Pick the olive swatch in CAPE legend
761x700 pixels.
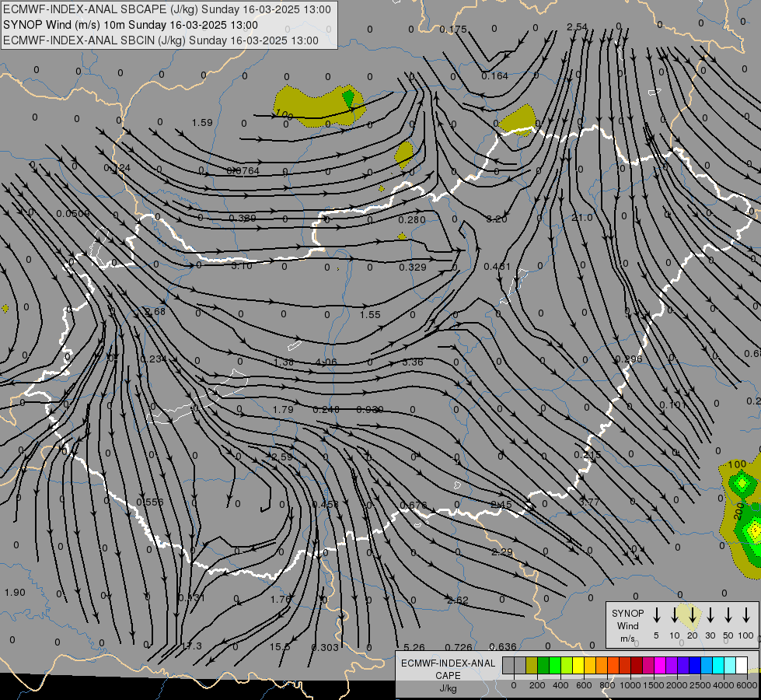coord(532,666)
